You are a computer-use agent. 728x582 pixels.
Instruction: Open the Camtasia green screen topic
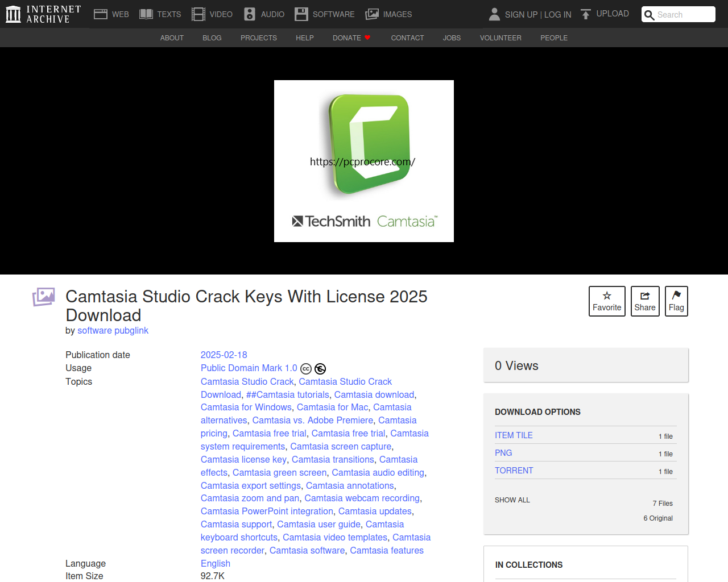280,473
